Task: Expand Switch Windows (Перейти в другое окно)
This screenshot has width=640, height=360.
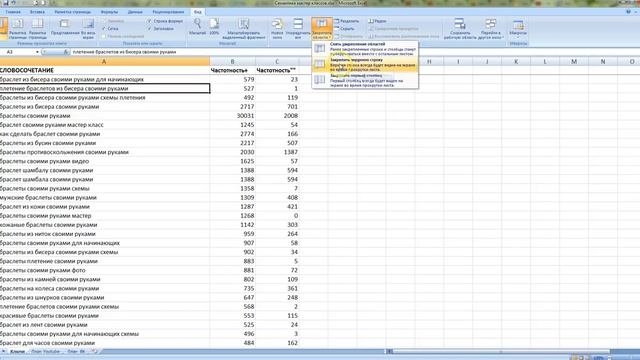Action: tap(491, 29)
